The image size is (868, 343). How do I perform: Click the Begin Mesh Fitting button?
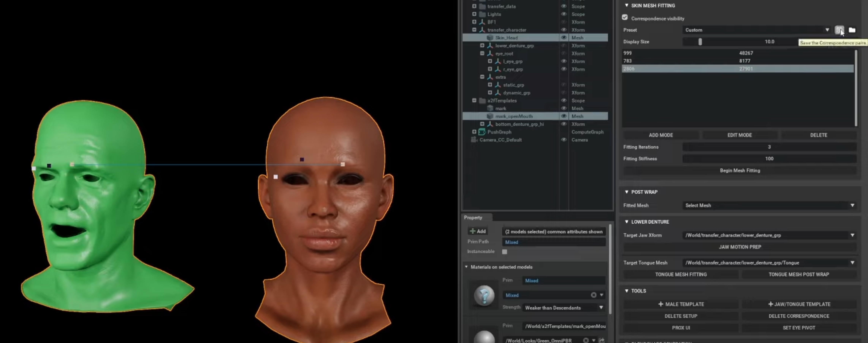click(740, 171)
